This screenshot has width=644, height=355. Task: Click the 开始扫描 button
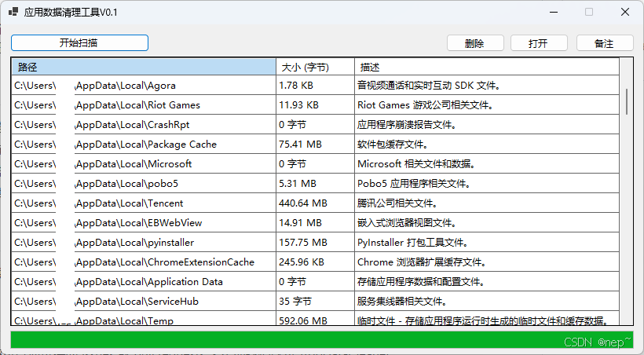click(79, 42)
